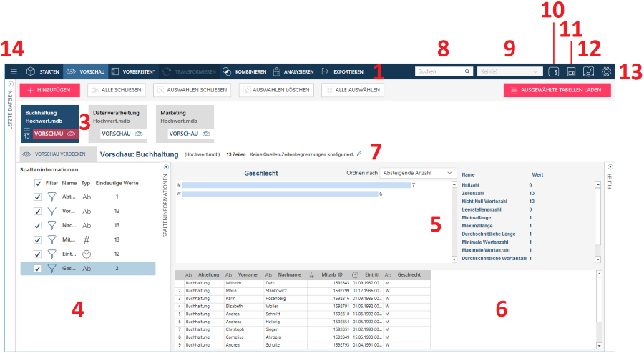Click 'Ausgewählte Tabellen laden' button
The width and height of the screenshot is (644, 353).
(557, 90)
